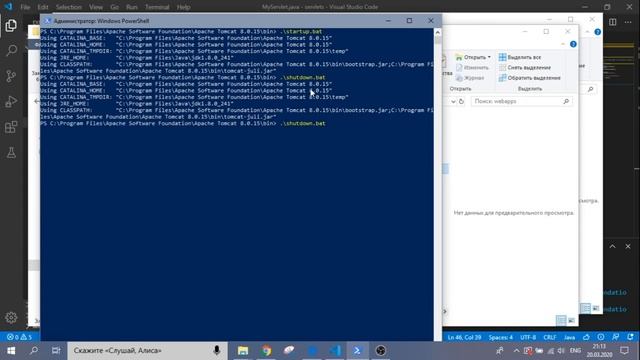
Task: Open the Windows Start menu
Action: (11, 351)
